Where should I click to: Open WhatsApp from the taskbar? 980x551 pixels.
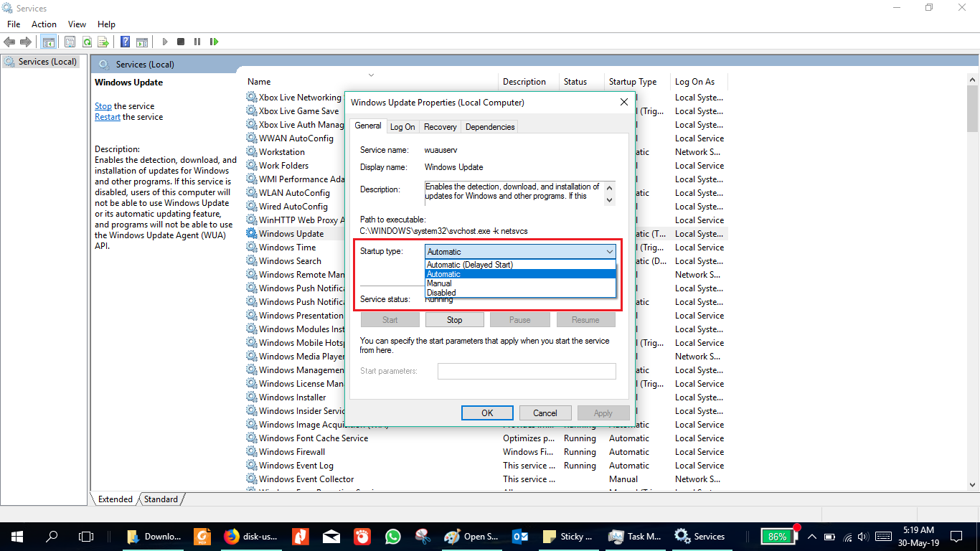coord(392,536)
